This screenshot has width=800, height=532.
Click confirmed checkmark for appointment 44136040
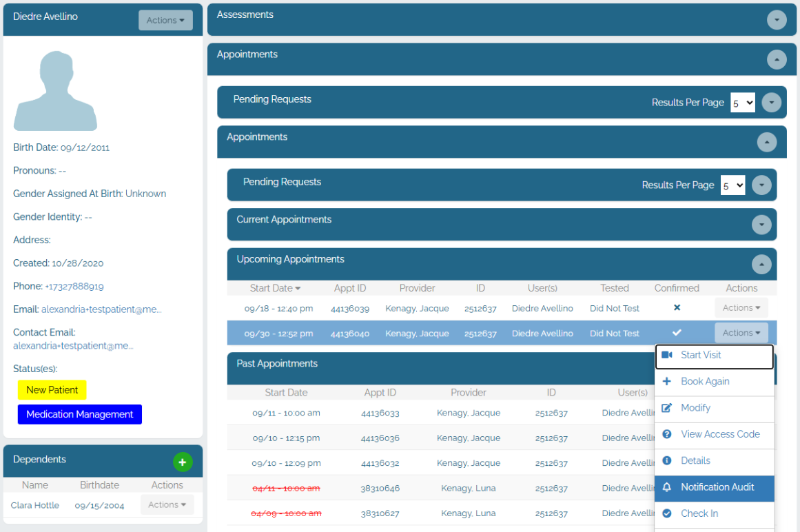(x=677, y=333)
